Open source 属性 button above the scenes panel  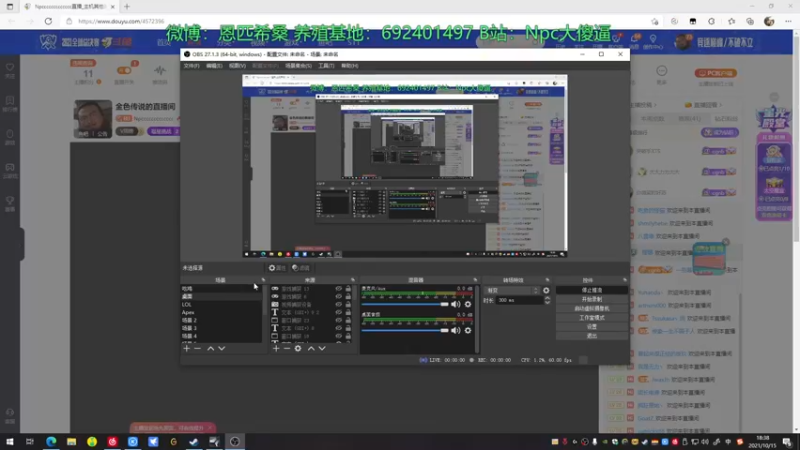point(277,268)
